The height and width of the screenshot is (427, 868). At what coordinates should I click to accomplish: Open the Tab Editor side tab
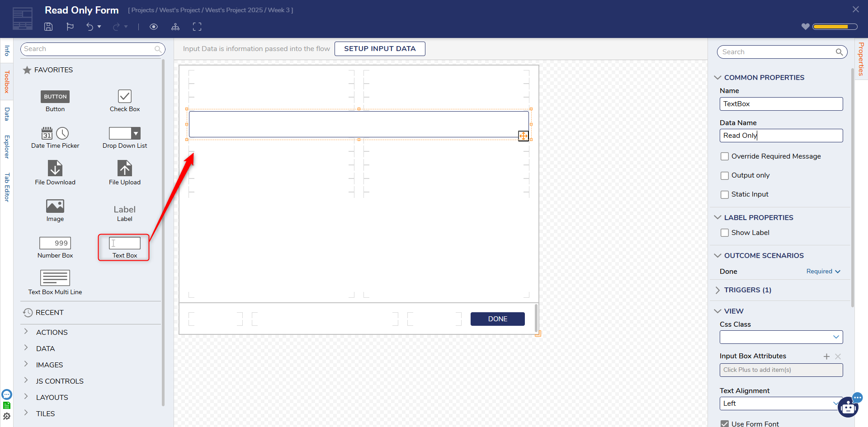7,187
